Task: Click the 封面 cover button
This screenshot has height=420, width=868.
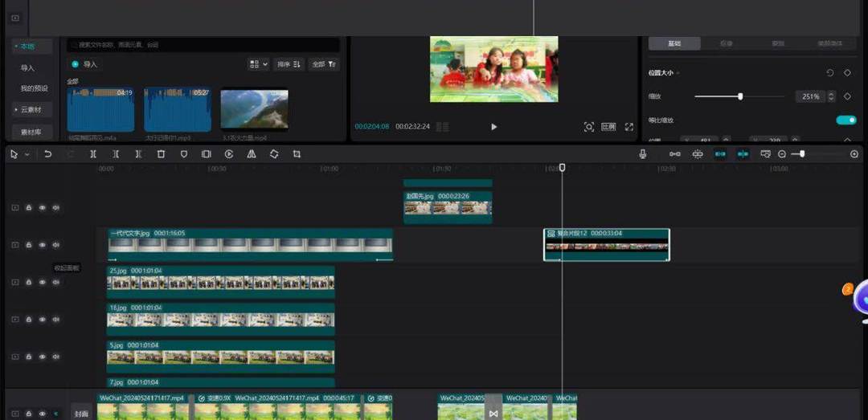Action: pyautogui.click(x=81, y=414)
